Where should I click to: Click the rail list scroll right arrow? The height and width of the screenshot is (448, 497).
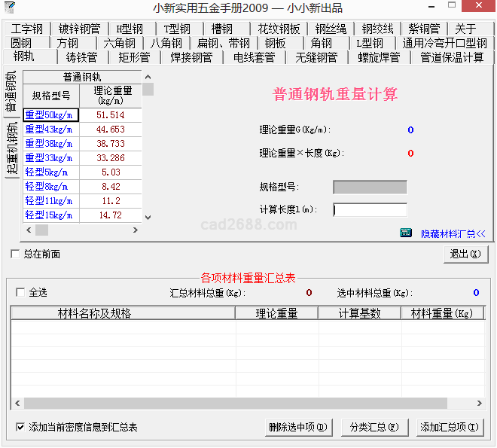tap(136, 230)
